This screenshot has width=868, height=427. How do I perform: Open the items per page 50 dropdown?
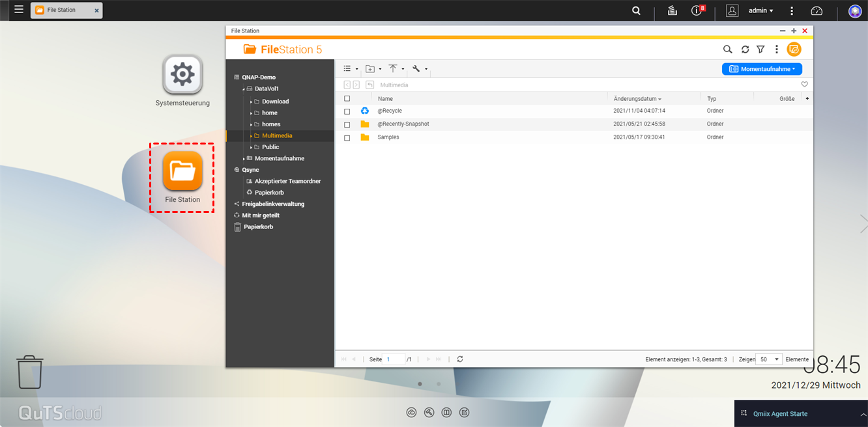pos(769,359)
